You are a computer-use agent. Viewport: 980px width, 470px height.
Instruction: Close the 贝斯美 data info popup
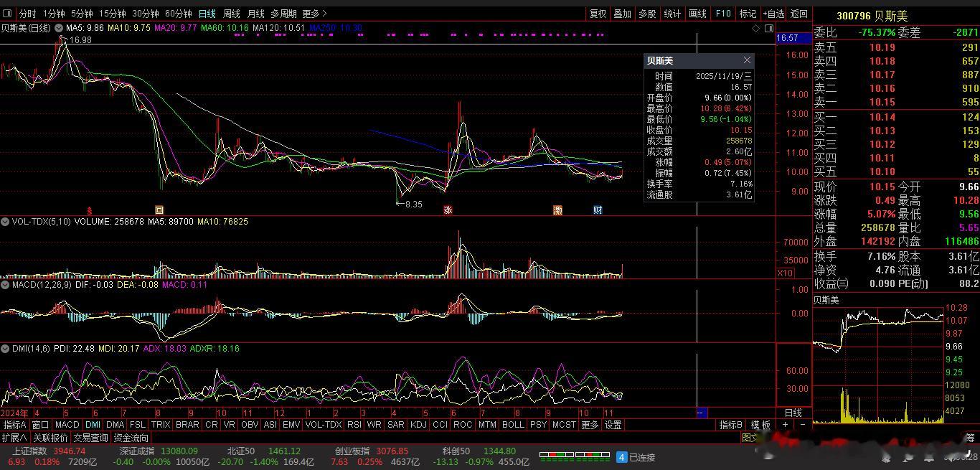coord(747,60)
